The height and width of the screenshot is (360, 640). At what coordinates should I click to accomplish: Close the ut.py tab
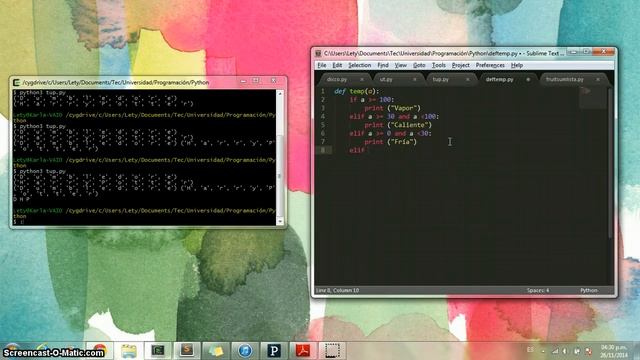click(415, 80)
